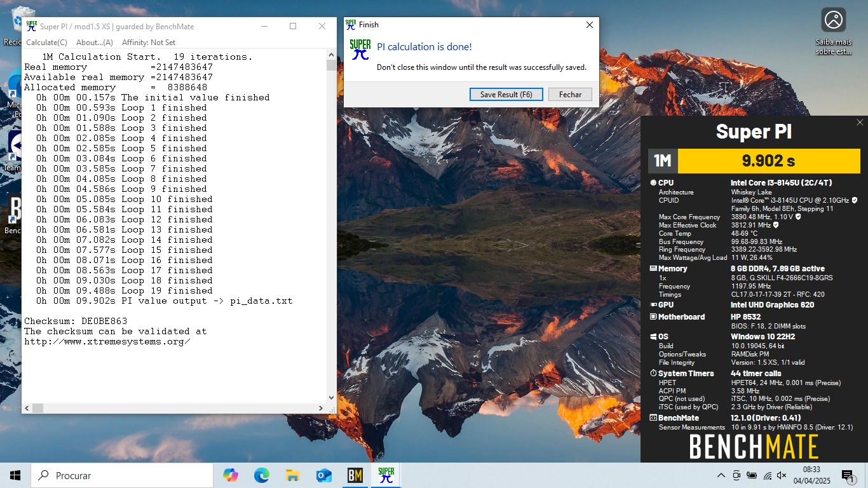868x488 pixels.
Task: Open the Affinity: Not Set menu
Action: pyautogui.click(x=149, y=43)
